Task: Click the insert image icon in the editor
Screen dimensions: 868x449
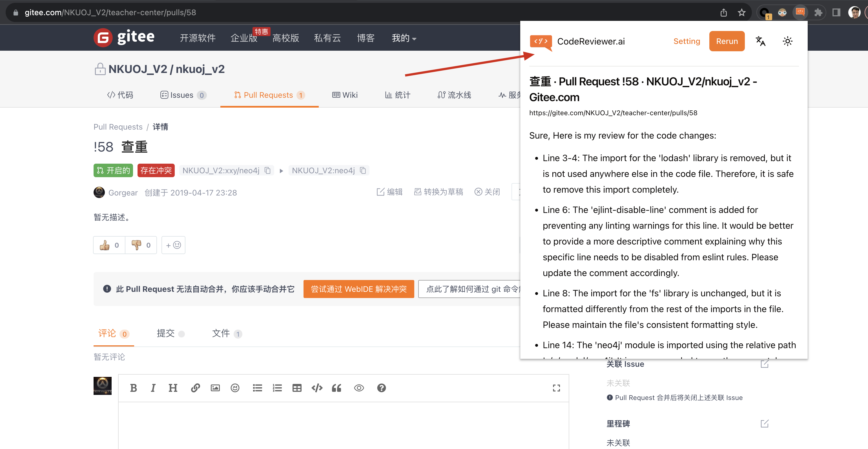Action: (215, 388)
